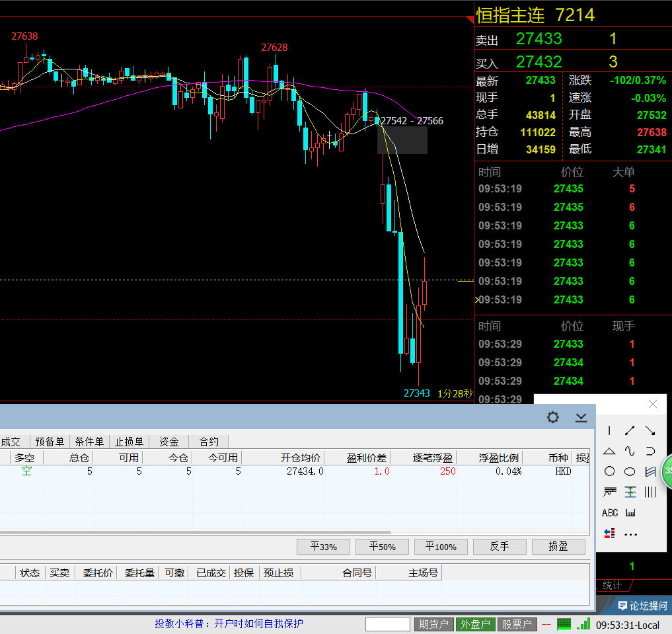Click the buy price 27432 quote

(x=539, y=61)
